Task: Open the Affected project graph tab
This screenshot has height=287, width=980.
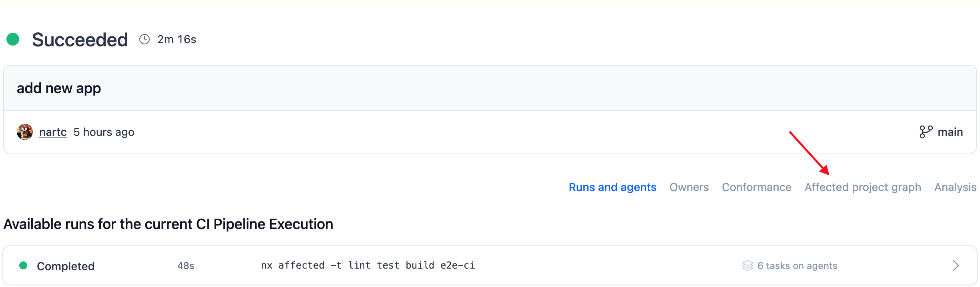Action: click(863, 187)
